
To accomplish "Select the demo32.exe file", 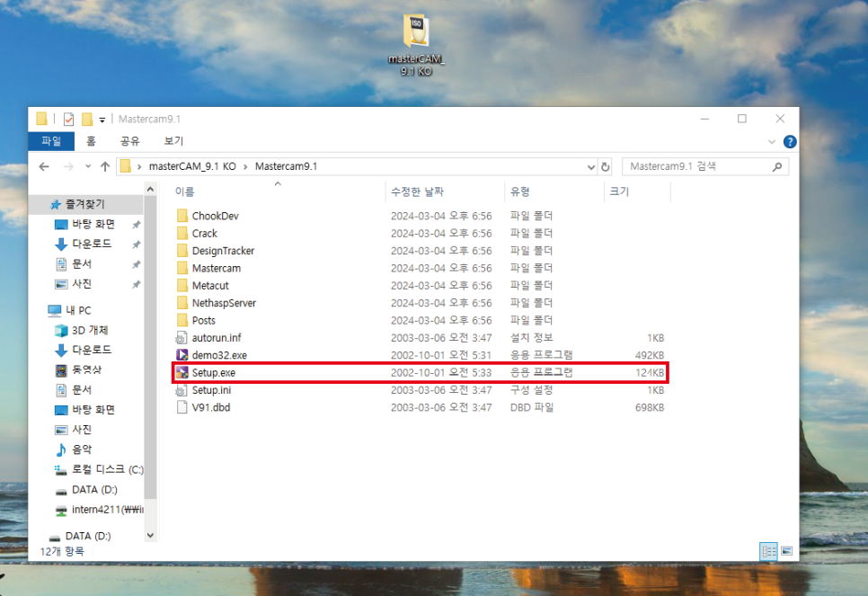I will pyautogui.click(x=219, y=355).
